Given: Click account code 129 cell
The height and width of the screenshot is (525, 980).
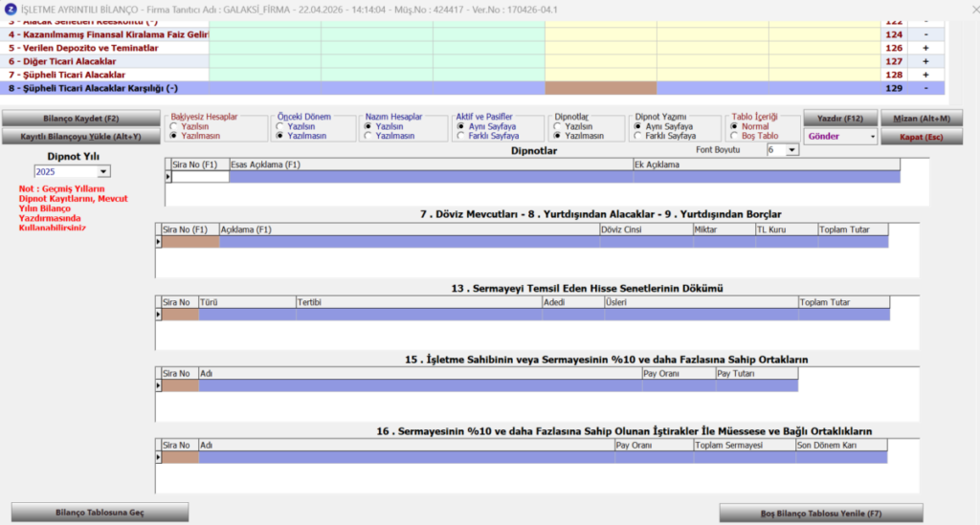Looking at the screenshot, I should [894, 88].
